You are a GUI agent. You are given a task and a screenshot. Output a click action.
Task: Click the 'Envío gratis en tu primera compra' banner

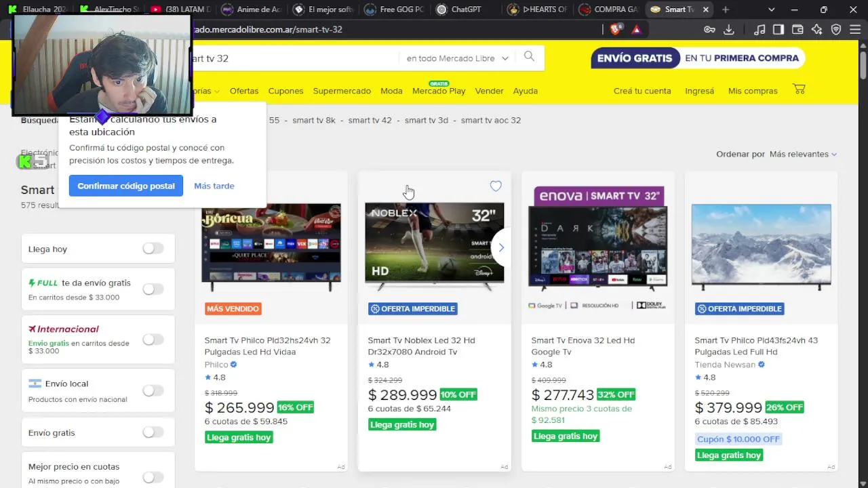pos(698,58)
